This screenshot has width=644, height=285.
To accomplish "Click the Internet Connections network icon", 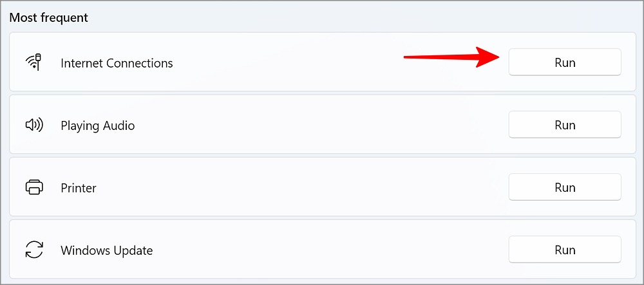I will tap(33, 62).
